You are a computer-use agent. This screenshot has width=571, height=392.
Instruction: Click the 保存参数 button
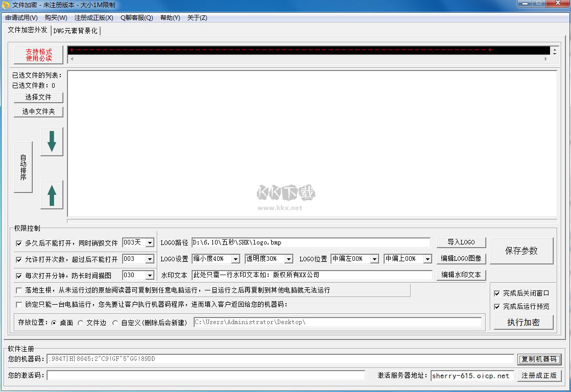521,251
